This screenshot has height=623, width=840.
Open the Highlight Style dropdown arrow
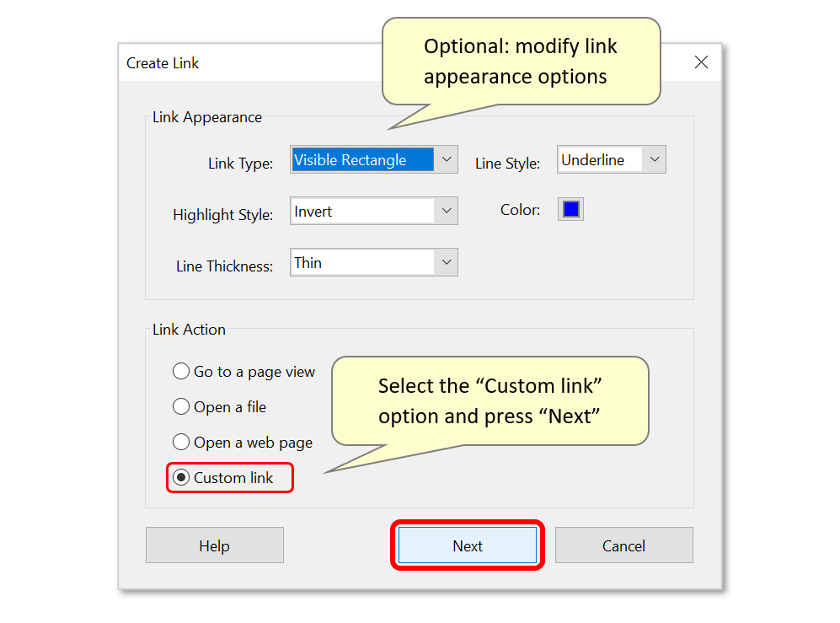pyautogui.click(x=447, y=211)
